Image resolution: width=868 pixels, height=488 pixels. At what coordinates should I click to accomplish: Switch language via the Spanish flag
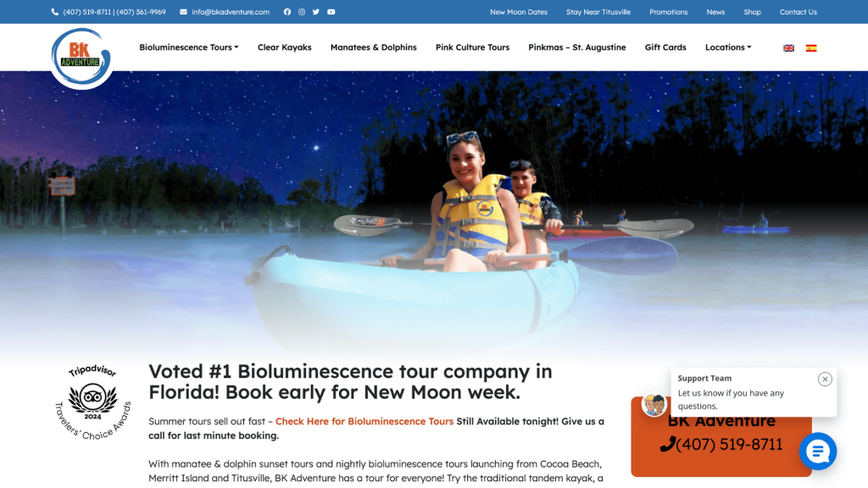811,48
